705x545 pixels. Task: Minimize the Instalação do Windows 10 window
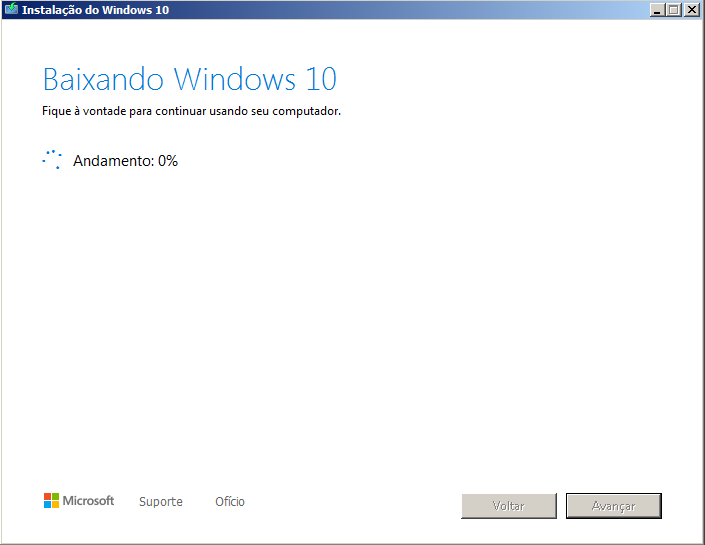(657, 9)
